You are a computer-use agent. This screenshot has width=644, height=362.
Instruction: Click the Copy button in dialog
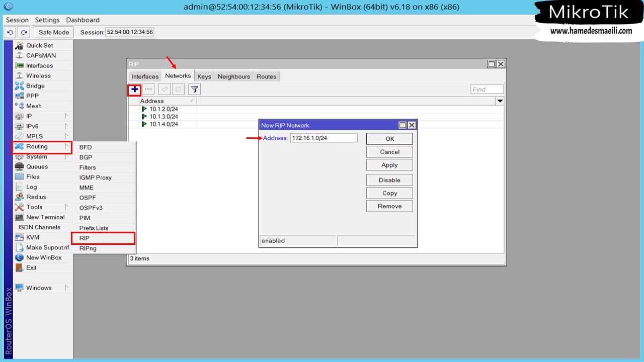[x=389, y=193]
